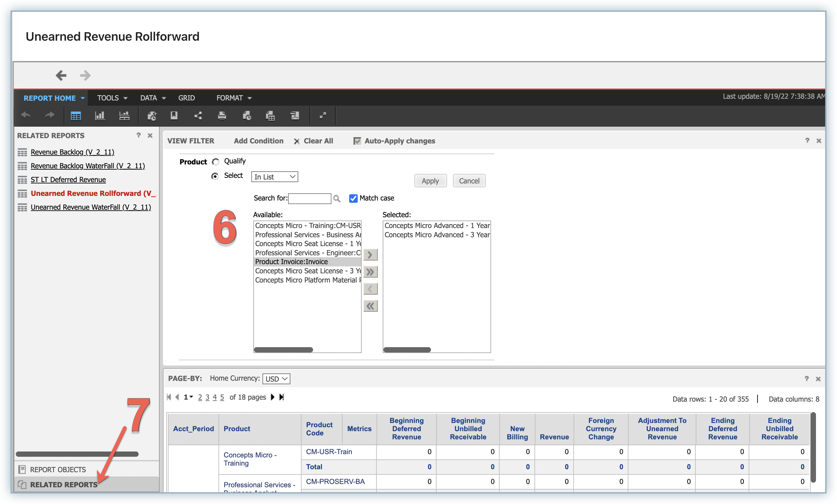The height and width of the screenshot is (504, 837).
Task: Click the Apply button
Action: (430, 181)
